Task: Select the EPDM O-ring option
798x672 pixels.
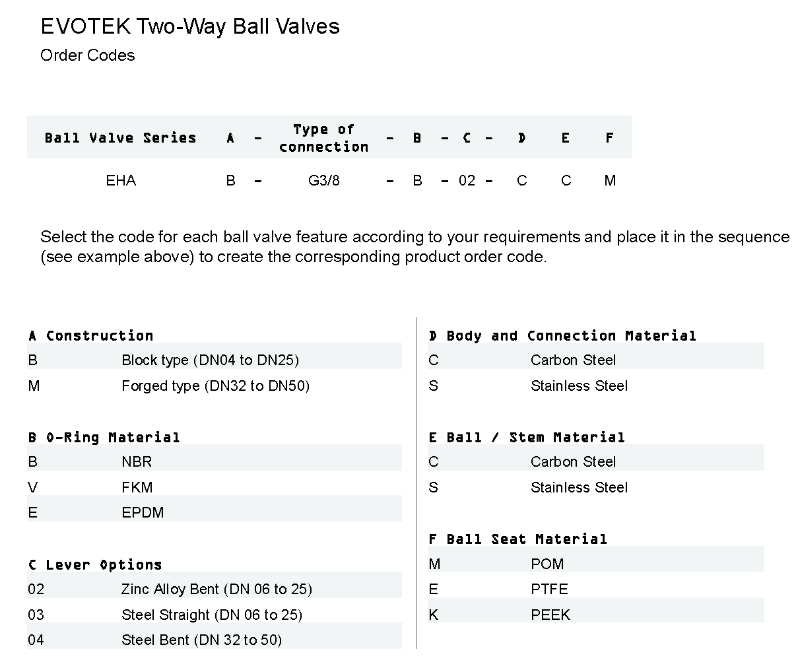Action: pyautogui.click(x=143, y=512)
